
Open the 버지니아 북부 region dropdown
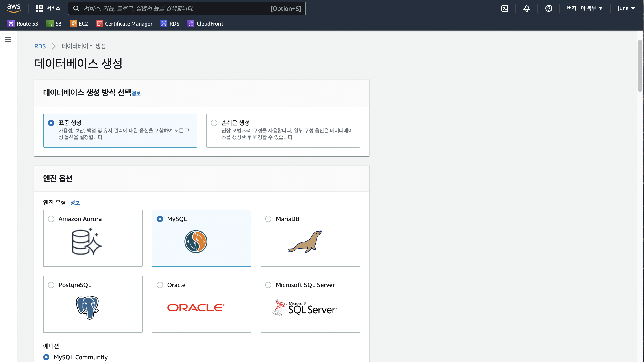(x=585, y=8)
